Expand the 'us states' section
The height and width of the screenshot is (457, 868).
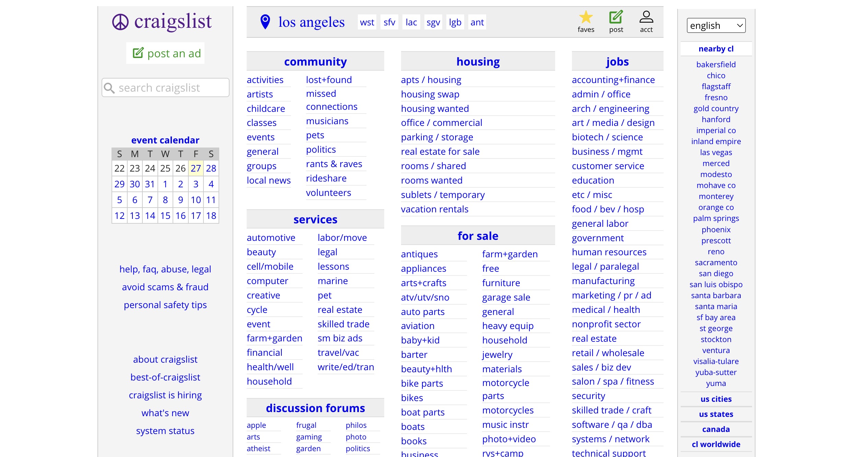point(716,414)
